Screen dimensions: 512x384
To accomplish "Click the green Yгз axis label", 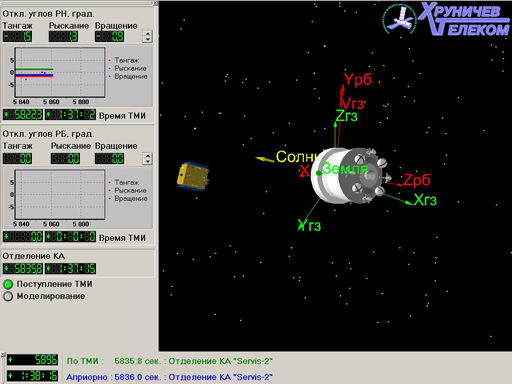I will point(309,226).
